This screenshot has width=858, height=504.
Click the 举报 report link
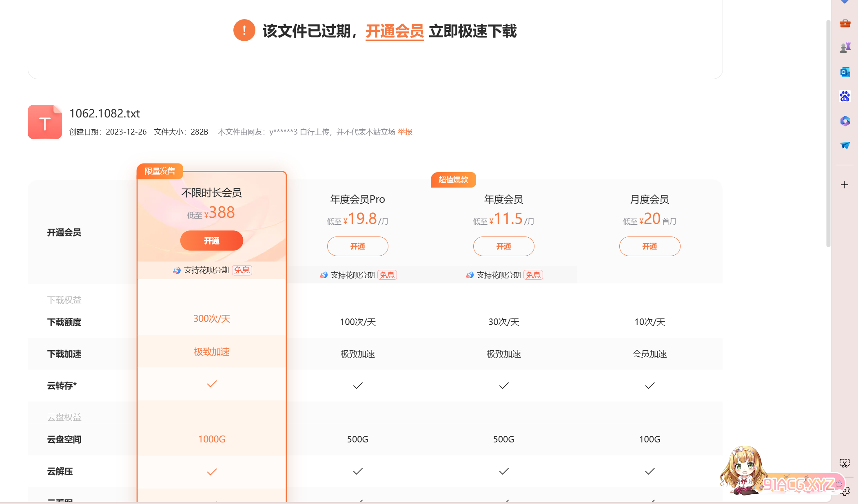coord(405,132)
